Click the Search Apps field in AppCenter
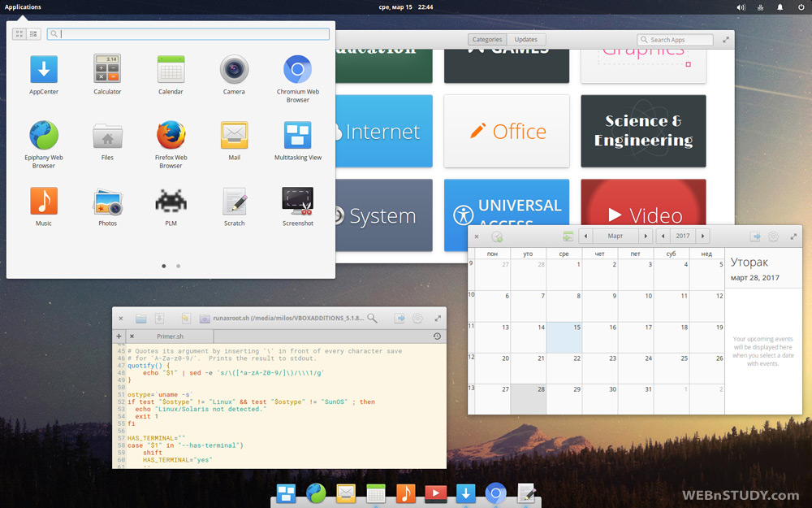 [x=676, y=40]
